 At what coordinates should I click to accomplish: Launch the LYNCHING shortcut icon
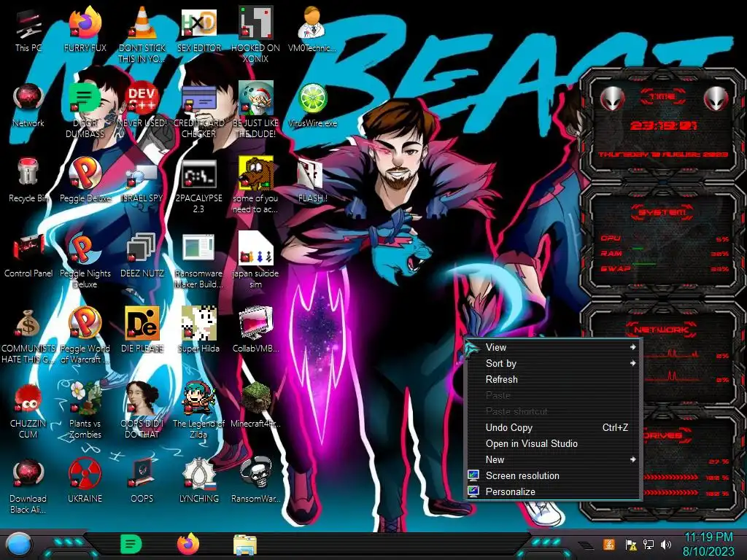pos(199,480)
